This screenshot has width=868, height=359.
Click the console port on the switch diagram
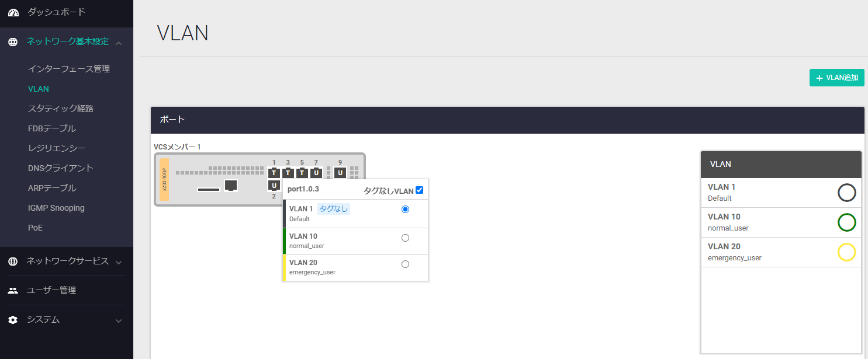(x=231, y=185)
